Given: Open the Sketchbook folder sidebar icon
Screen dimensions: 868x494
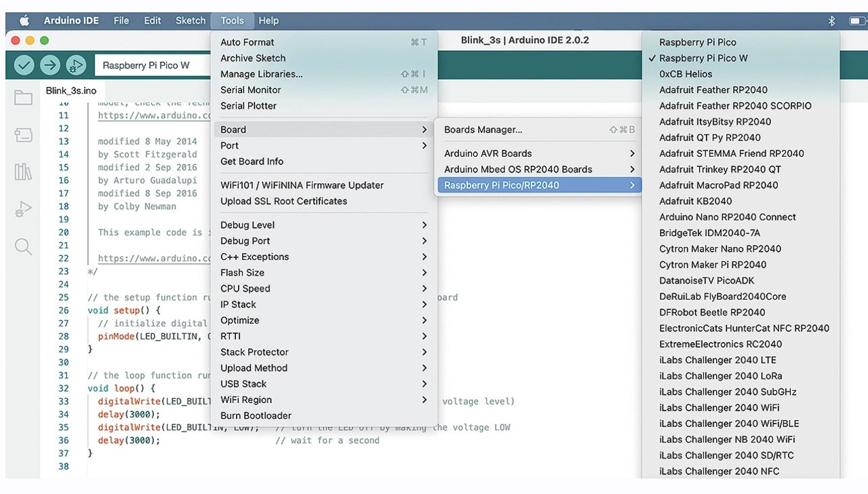Looking at the screenshot, I should pos(23,98).
